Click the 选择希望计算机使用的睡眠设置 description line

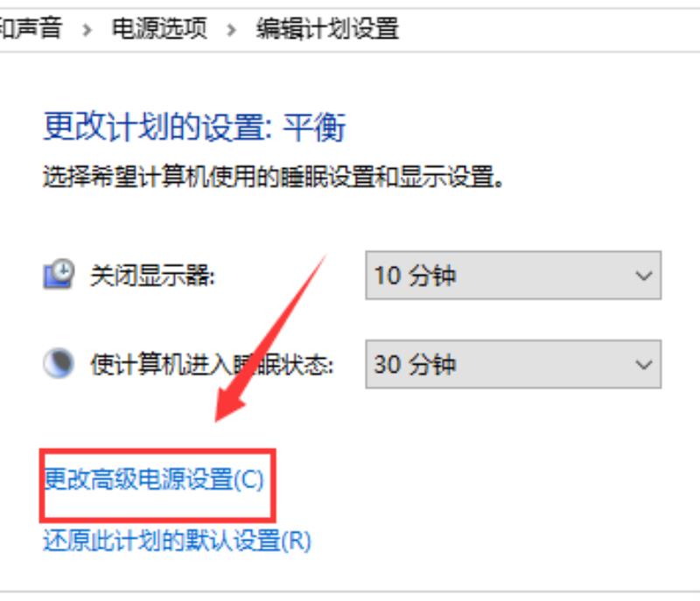(273, 176)
